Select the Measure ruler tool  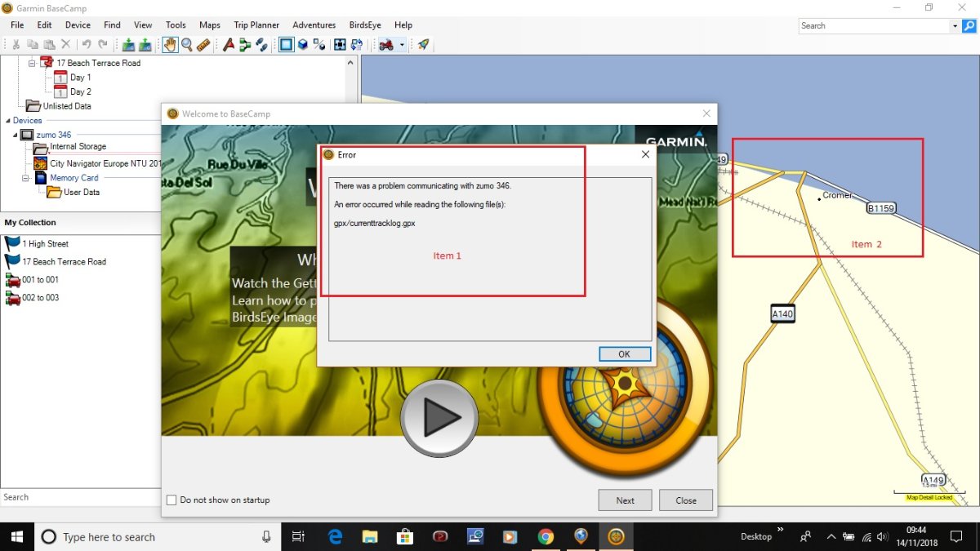203,45
